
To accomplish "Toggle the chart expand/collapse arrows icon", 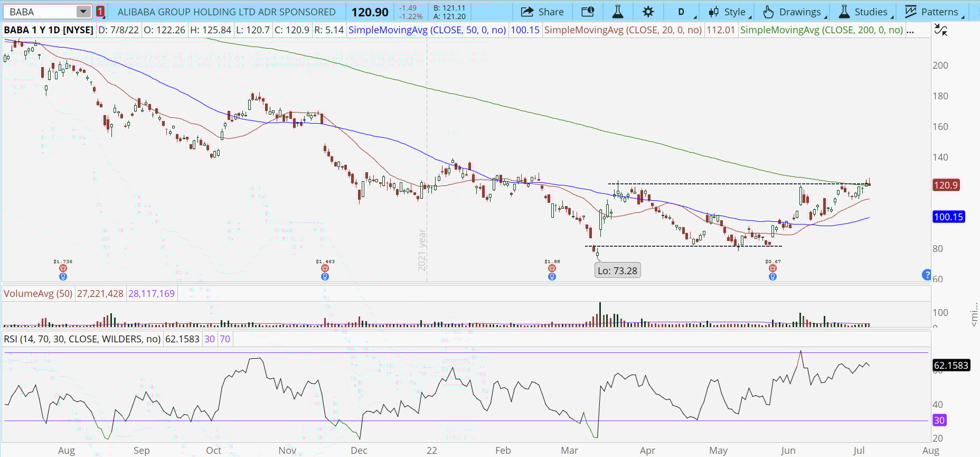I will tap(940, 30).
